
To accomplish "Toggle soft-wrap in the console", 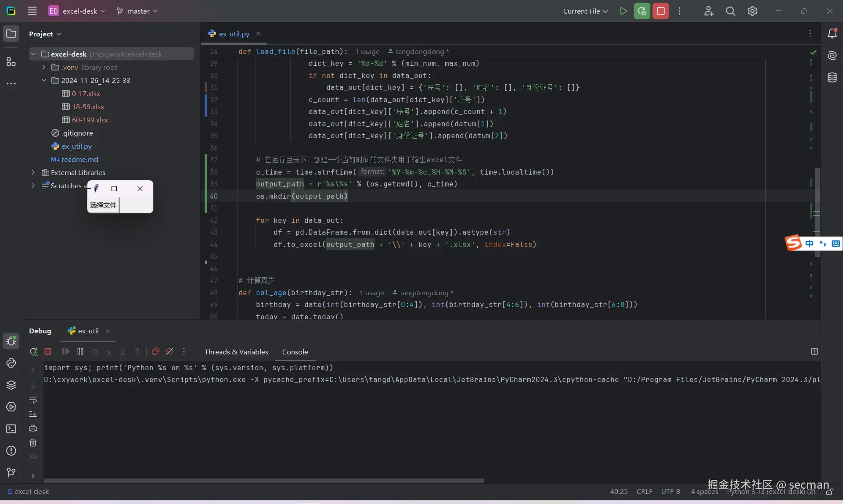I will click(x=33, y=400).
